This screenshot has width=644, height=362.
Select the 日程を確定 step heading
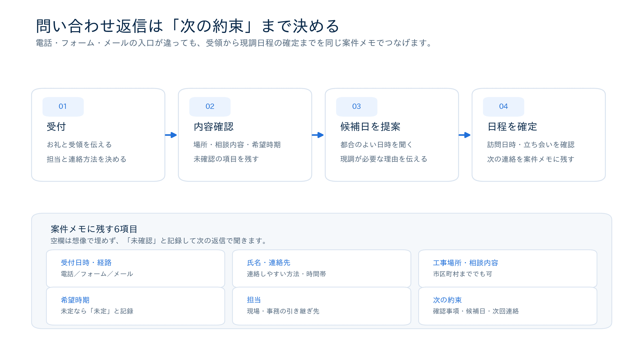pyautogui.click(x=512, y=127)
